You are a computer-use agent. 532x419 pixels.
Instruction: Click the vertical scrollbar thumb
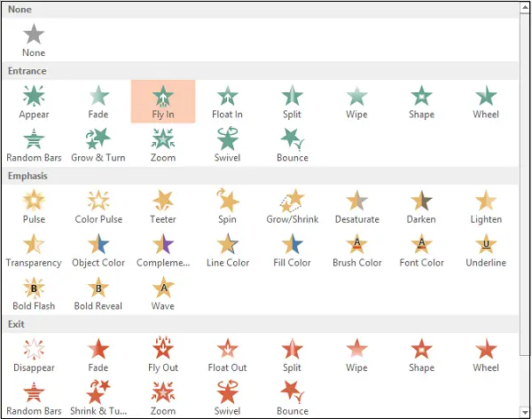point(525,185)
